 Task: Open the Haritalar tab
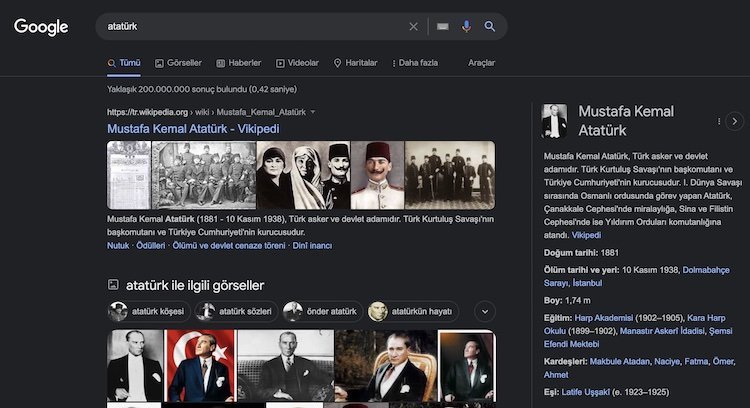pyautogui.click(x=355, y=63)
